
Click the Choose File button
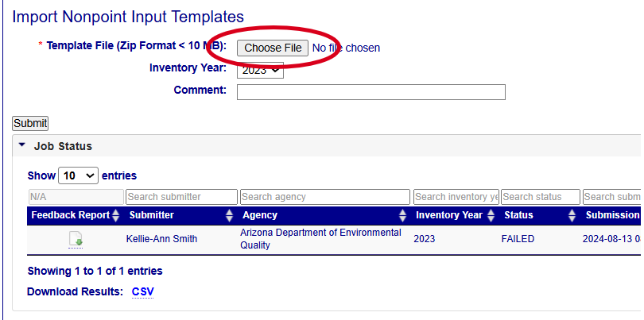pyautogui.click(x=273, y=48)
